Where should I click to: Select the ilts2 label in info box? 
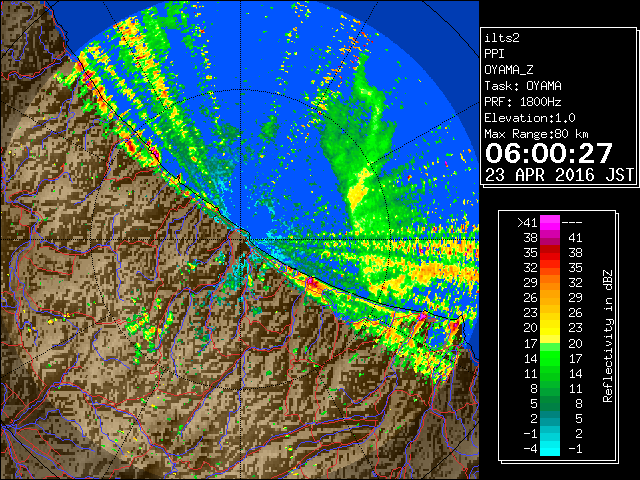tap(502, 38)
